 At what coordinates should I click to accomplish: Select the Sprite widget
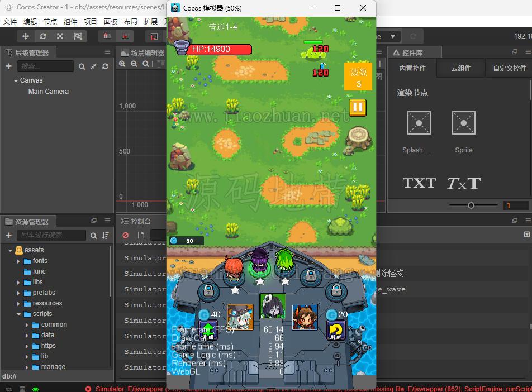click(x=463, y=132)
